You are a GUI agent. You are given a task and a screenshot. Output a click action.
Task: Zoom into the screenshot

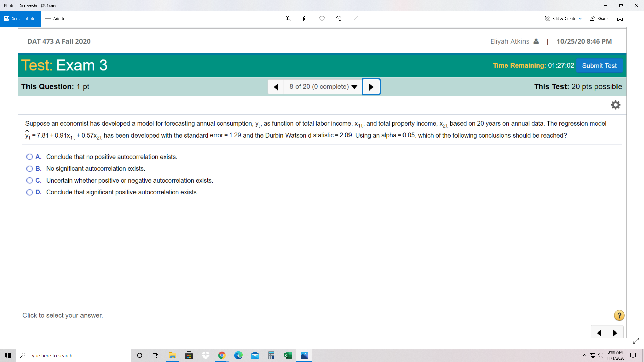pyautogui.click(x=288, y=18)
